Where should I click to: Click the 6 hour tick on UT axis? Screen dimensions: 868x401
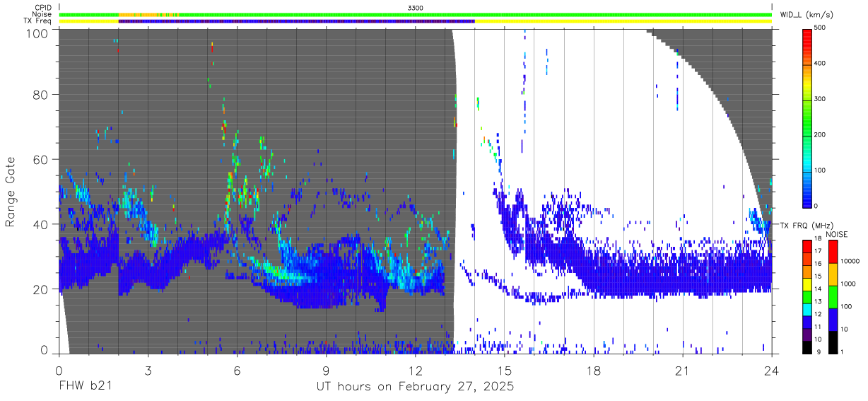click(237, 370)
